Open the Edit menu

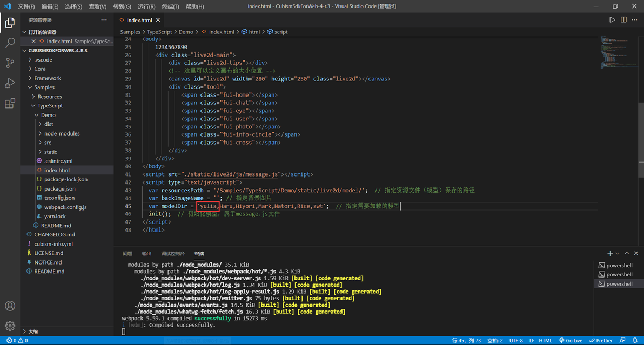point(50,6)
